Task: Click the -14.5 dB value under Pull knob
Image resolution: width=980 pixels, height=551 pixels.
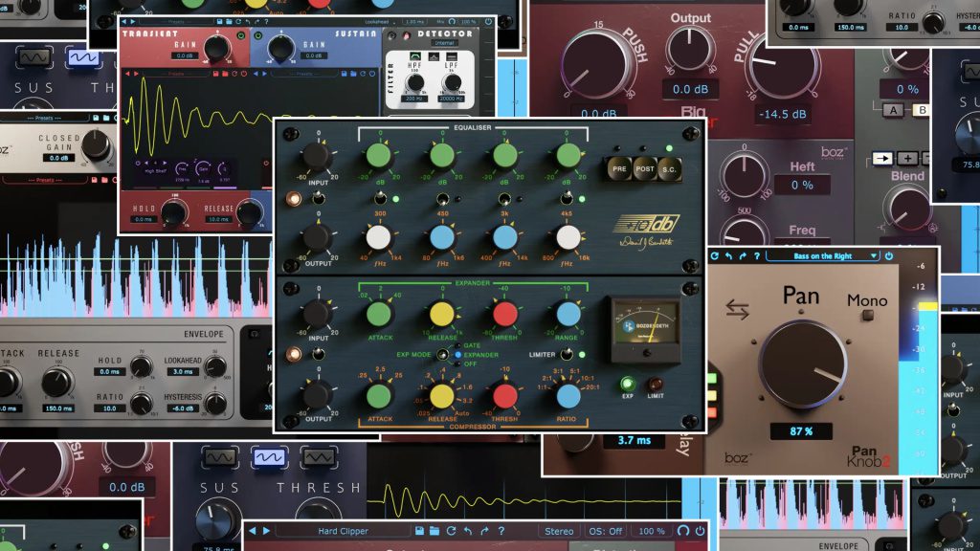Action: coord(782,115)
